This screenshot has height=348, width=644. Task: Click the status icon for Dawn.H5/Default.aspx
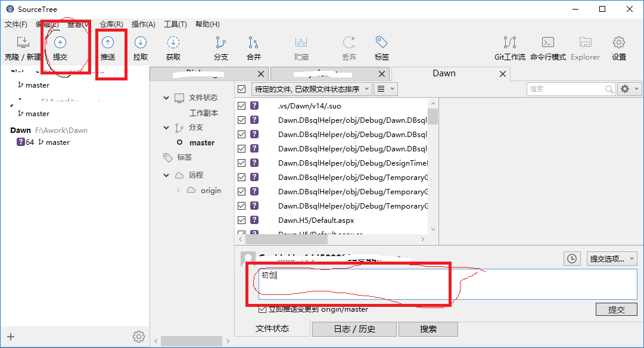254,220
